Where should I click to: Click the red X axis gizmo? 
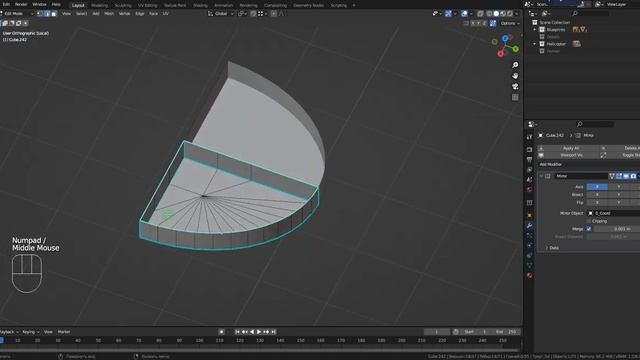[x=500, y=53]
